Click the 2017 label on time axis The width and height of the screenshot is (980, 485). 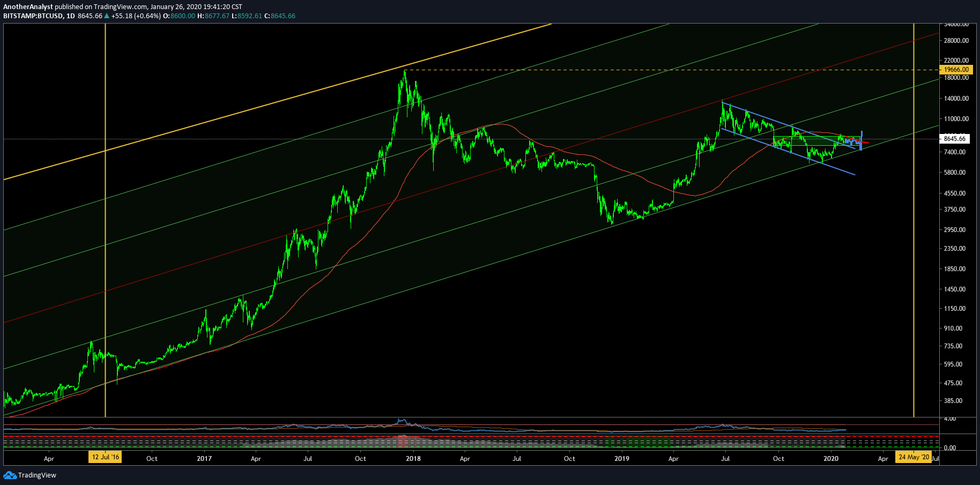204,459
